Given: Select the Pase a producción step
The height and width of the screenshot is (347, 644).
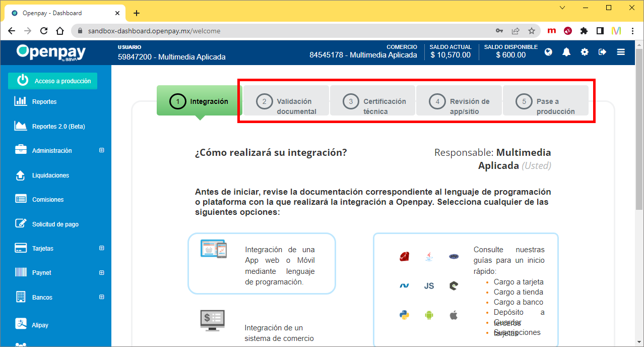Looking at the screenshot, I should 546,101.
